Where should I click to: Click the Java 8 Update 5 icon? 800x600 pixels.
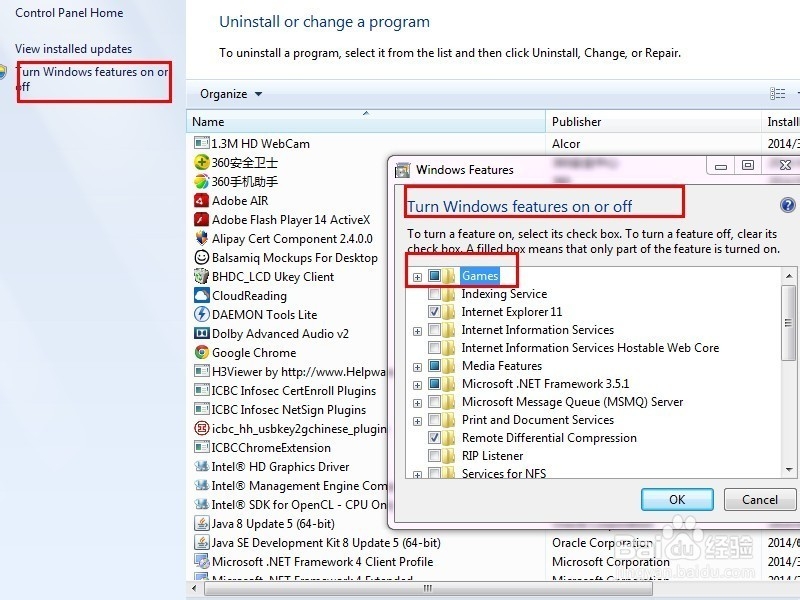(202, 523)
